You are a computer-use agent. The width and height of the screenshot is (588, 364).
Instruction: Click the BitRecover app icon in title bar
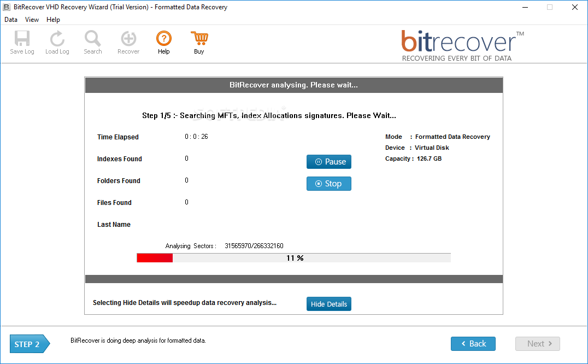7,7
